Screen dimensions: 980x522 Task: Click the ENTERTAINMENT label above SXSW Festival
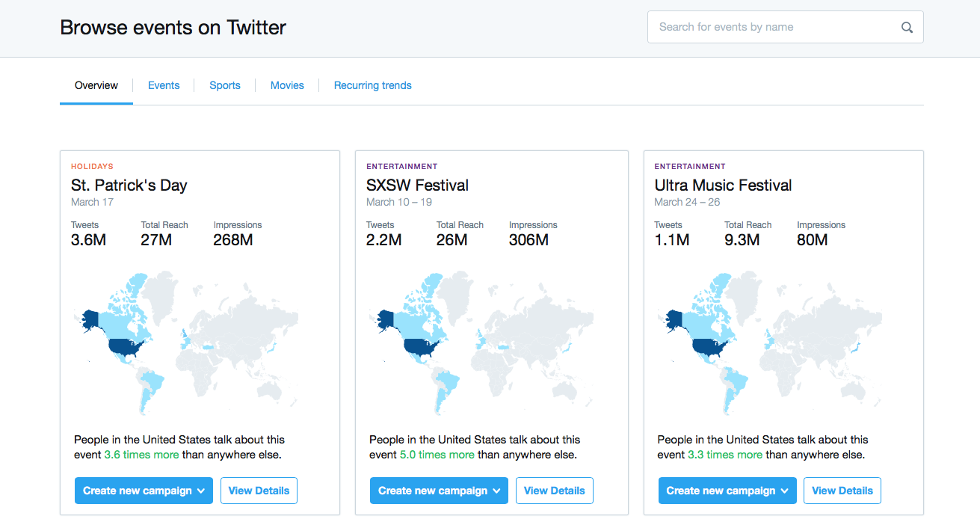pos(402,166)
